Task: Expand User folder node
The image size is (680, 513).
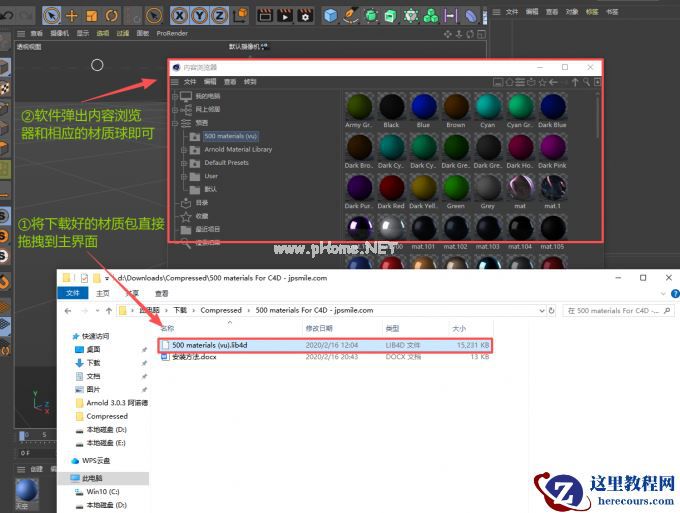Action: (184, 177)
